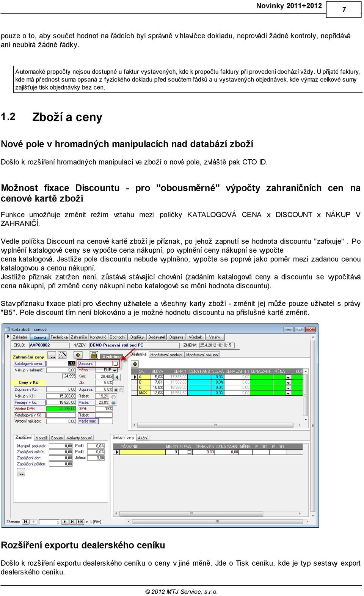Viewport: 364px width, 596px height.
Task: Open the MĚNA dropdown in row A
Action: 289,377
